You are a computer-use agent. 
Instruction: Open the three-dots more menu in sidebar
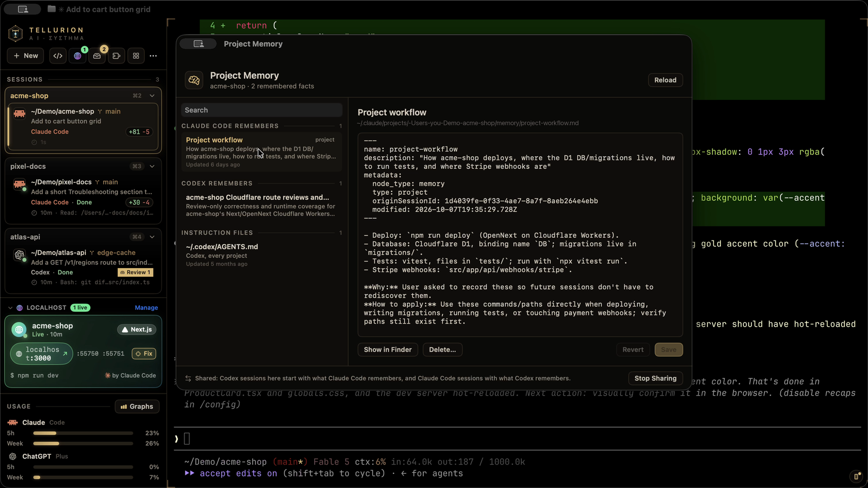[x=154, y=56]
